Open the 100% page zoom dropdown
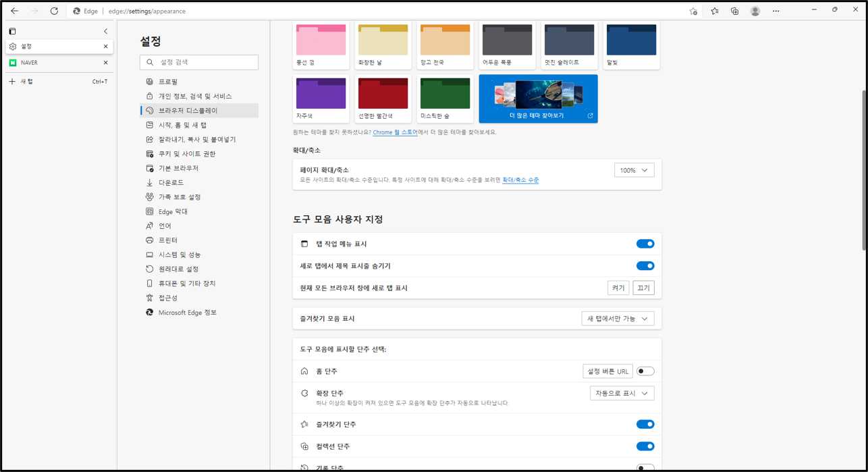The height and width of the screenshot is (472, 868). (x=634, y=170)
